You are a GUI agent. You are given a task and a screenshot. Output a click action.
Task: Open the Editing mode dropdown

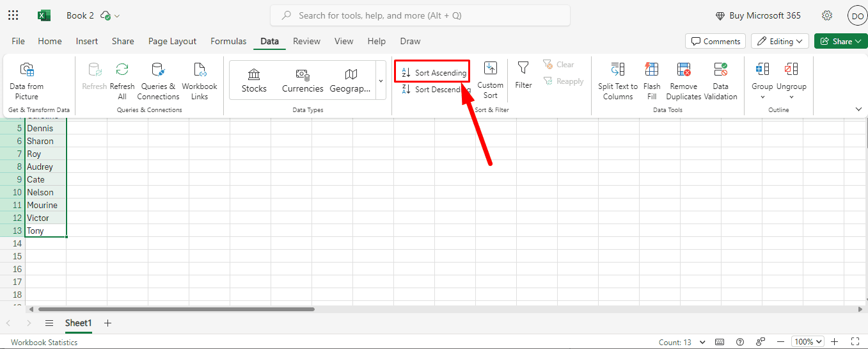(x=780, y=41)
